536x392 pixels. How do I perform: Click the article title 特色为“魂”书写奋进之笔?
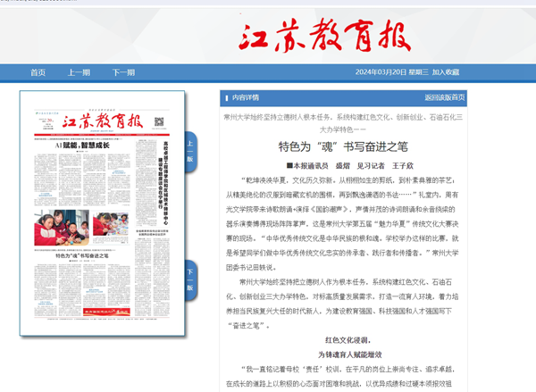coord(343,147)
